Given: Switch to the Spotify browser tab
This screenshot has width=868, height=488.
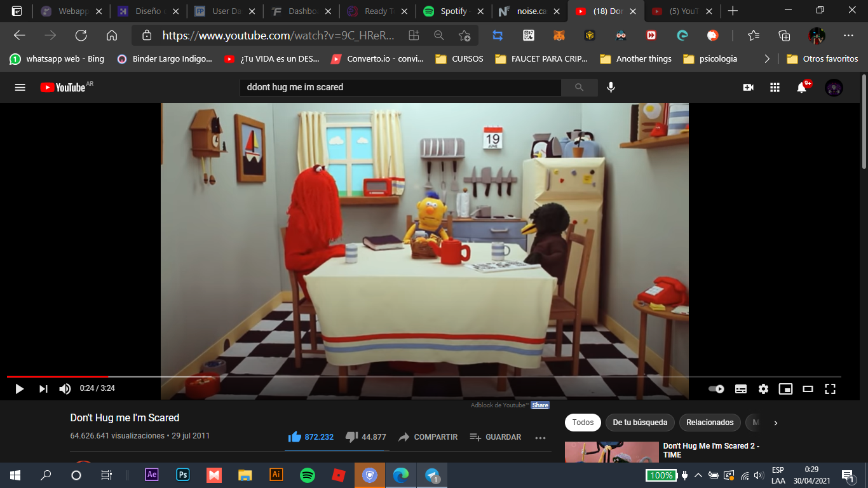Looking at the screenshot, I should pyautogui.click(x=454, y=11).
